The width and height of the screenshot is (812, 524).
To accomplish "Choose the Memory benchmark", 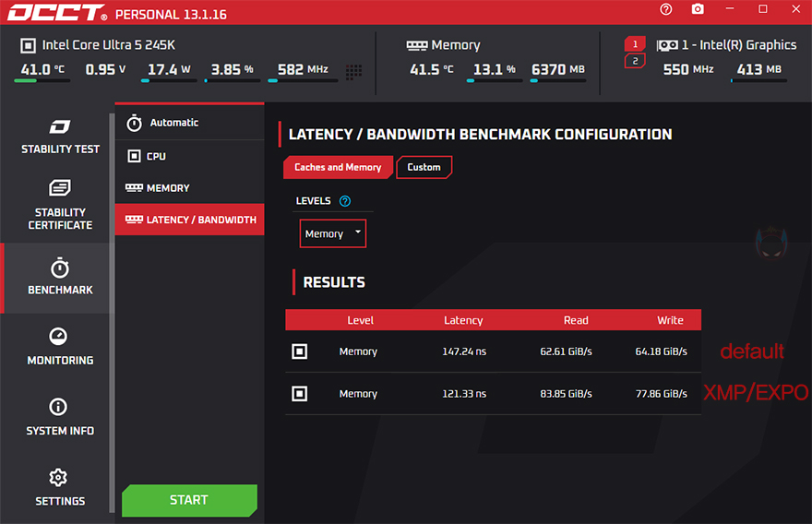I will click(x=189, y=188).
